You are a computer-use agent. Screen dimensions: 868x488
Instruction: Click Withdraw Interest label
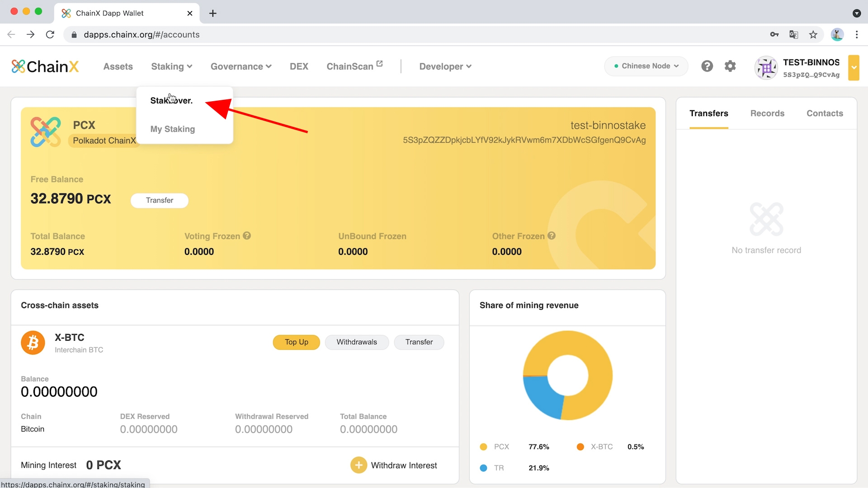(x=404, y=465)
